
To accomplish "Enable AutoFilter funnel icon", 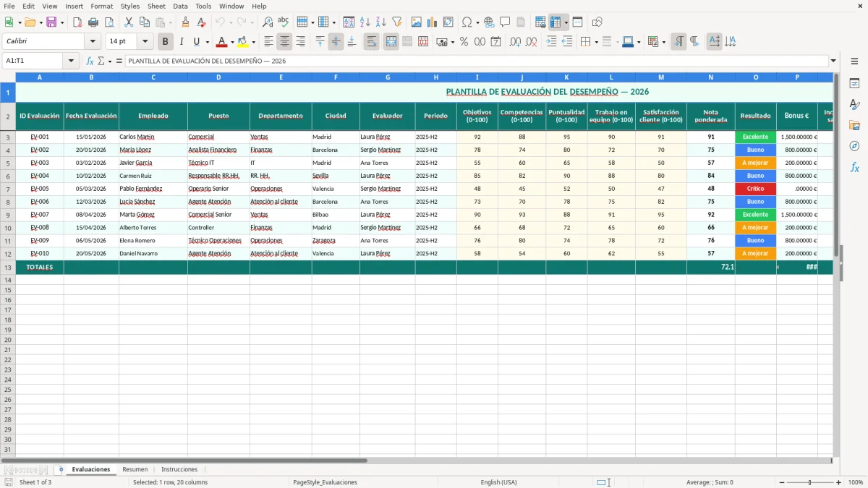I will coord(396,22).
